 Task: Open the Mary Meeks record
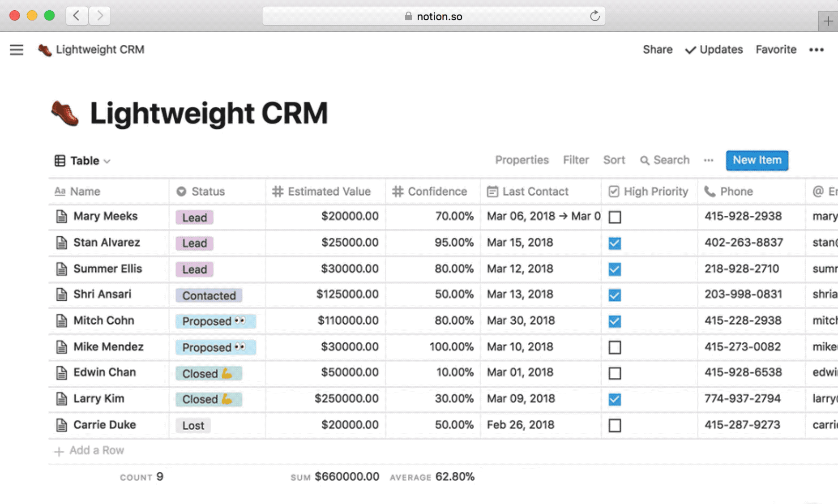[x=105, y=216]
